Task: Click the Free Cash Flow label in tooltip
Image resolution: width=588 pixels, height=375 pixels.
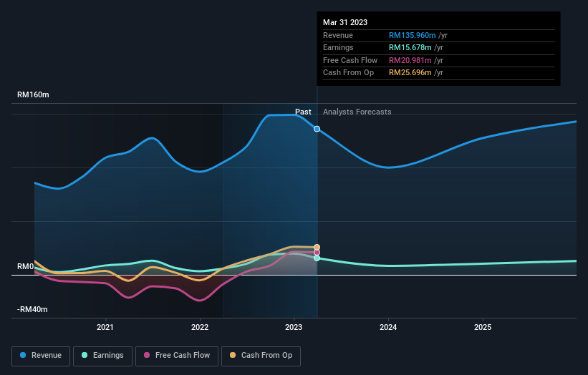Action: pos(350,60)
